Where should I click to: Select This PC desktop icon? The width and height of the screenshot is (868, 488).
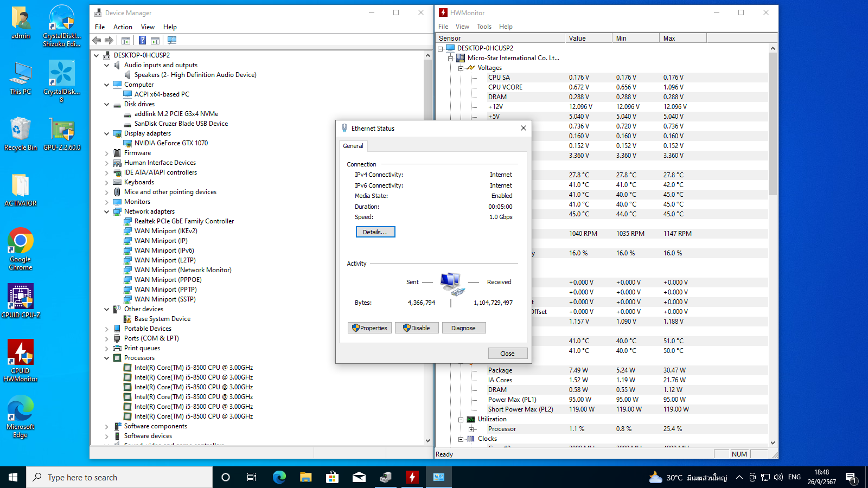(21, 78)
